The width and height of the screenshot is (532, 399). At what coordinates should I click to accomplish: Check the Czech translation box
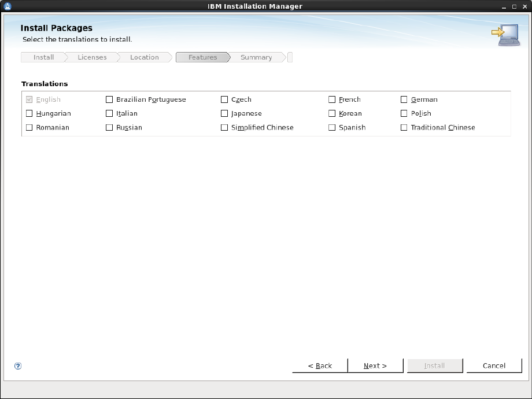(224, 99)
